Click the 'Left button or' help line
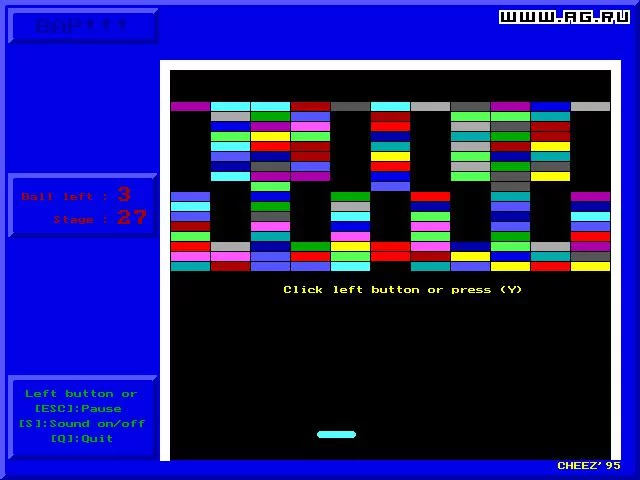The image size is (640, 480). (x=81, y=394)
